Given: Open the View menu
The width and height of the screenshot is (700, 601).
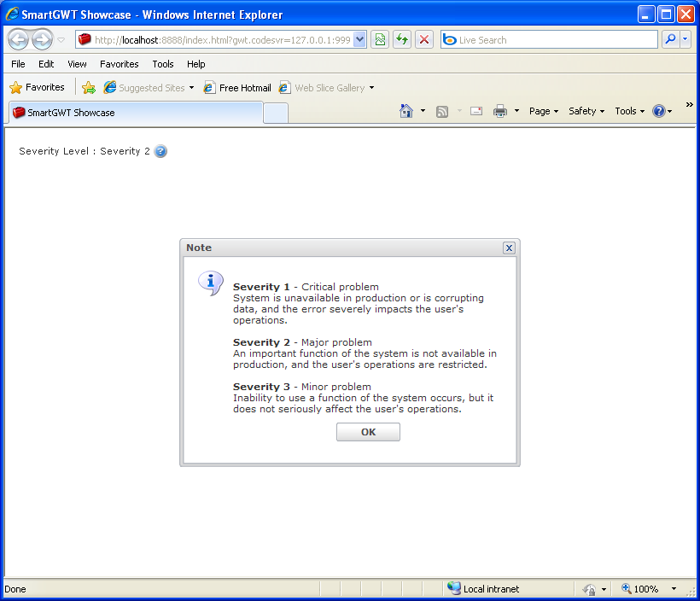Looking at the screenshot, I should [77, 64].
